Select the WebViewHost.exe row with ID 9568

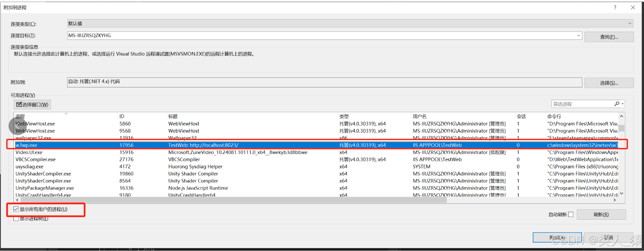point(316,131)
